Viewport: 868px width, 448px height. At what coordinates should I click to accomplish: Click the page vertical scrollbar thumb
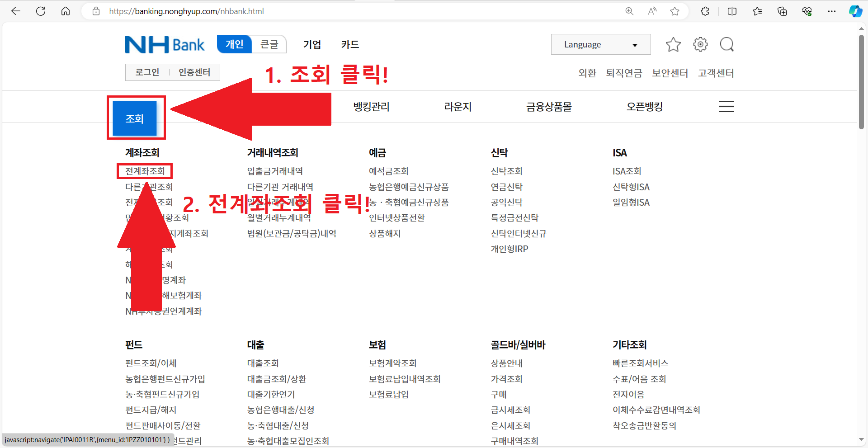(x=861, y=81)
